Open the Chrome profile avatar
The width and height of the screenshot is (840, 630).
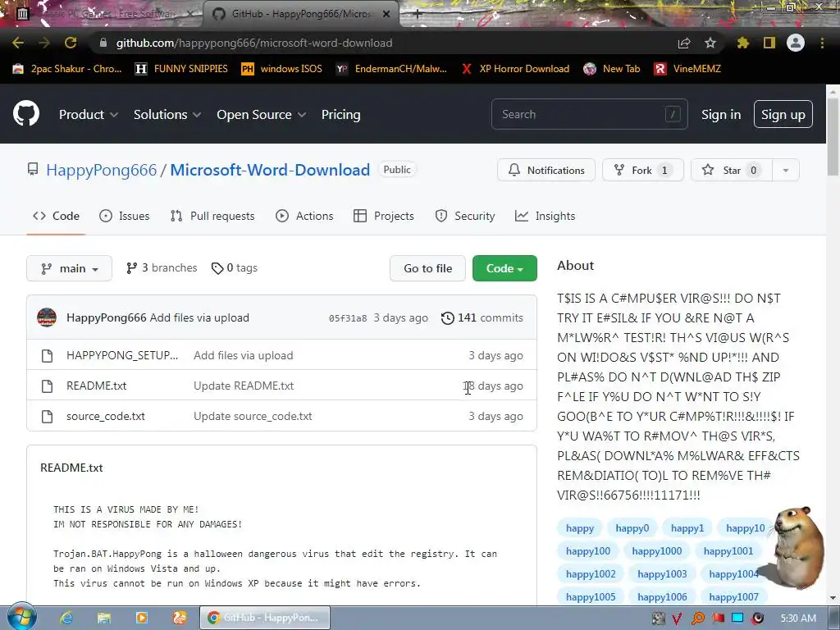pyautogui.click(x=796, y=43)
